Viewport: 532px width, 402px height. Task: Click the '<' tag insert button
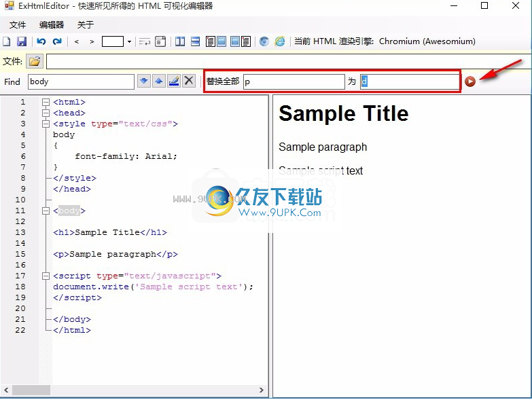pos(77,41)
